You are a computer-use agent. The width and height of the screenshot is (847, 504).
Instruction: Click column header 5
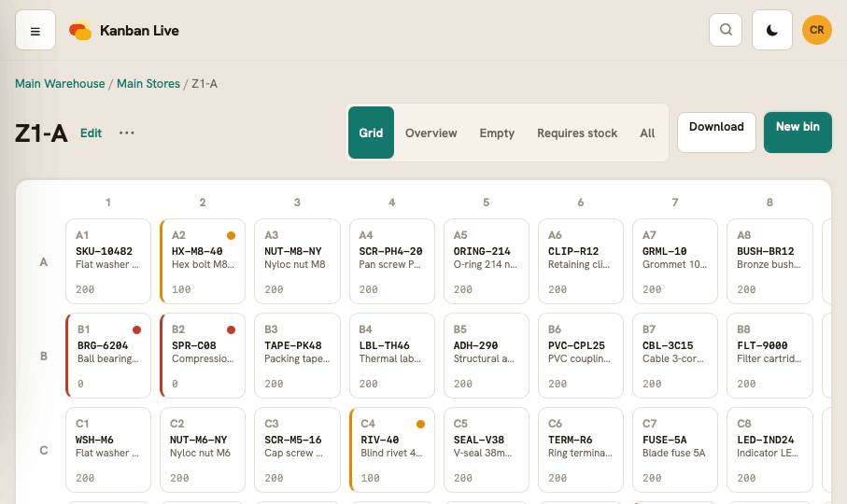pos(487,203)
